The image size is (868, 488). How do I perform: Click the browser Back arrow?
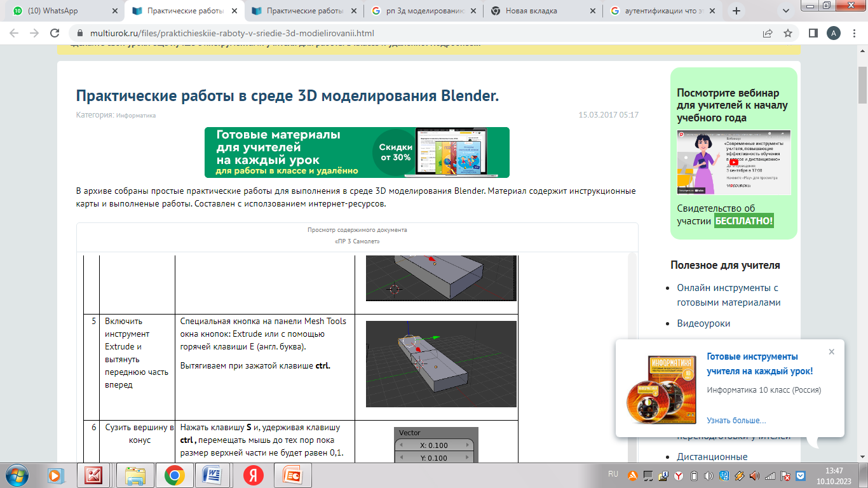point(14,33)
